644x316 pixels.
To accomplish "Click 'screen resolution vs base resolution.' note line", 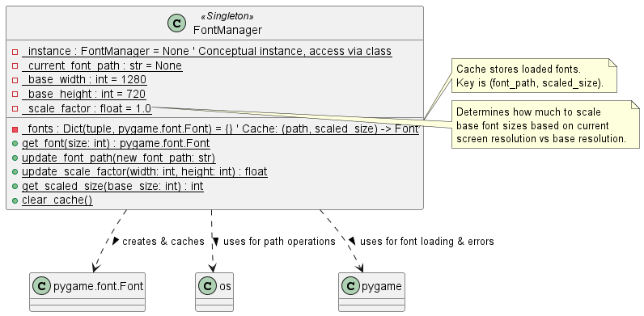I will point(541,139).
